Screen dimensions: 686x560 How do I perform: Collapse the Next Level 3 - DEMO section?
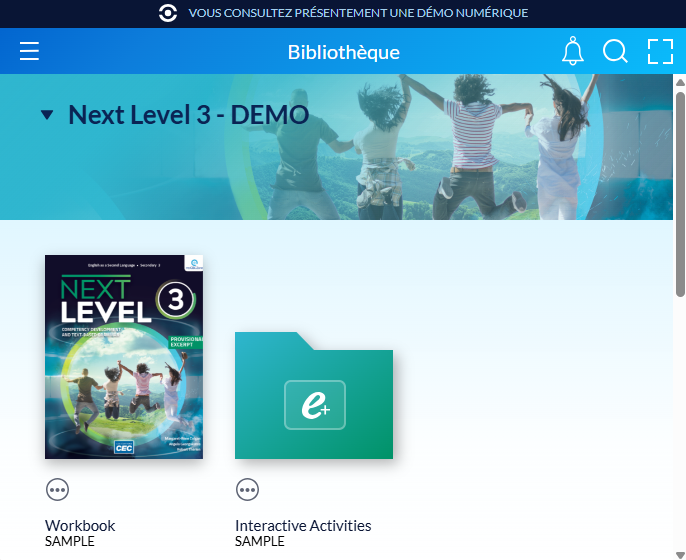pyautogui.click(x=47, y=115)
